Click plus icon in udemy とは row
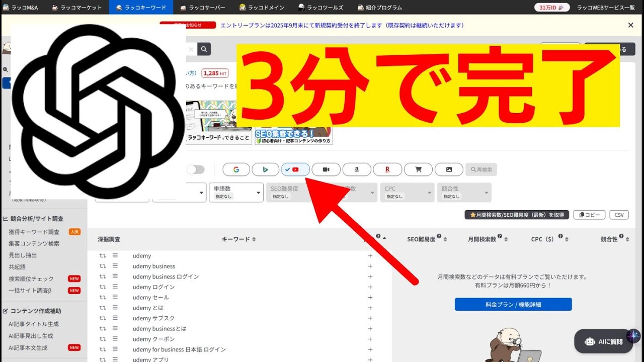This screenshot has height=362, width=644. (370, 308)
